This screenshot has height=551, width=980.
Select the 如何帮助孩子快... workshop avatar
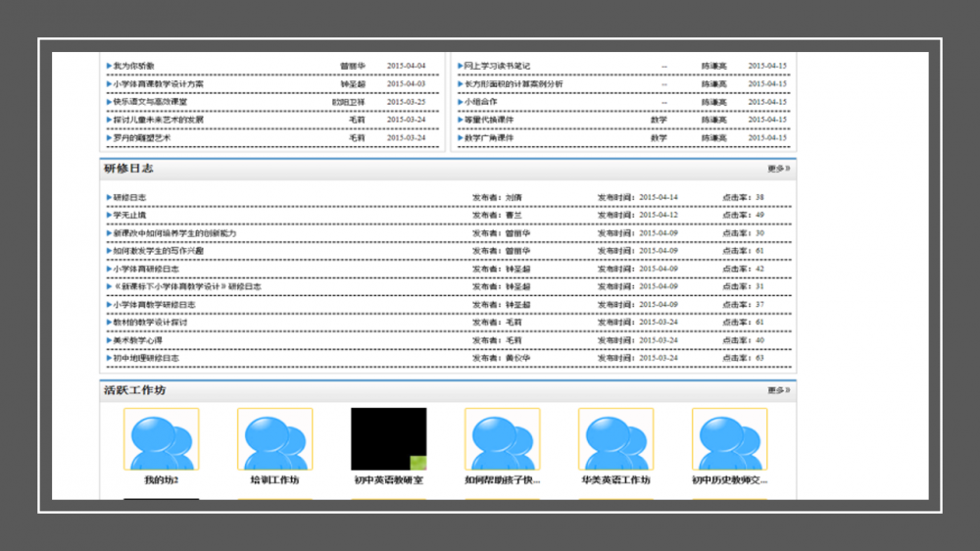point(502,439)
